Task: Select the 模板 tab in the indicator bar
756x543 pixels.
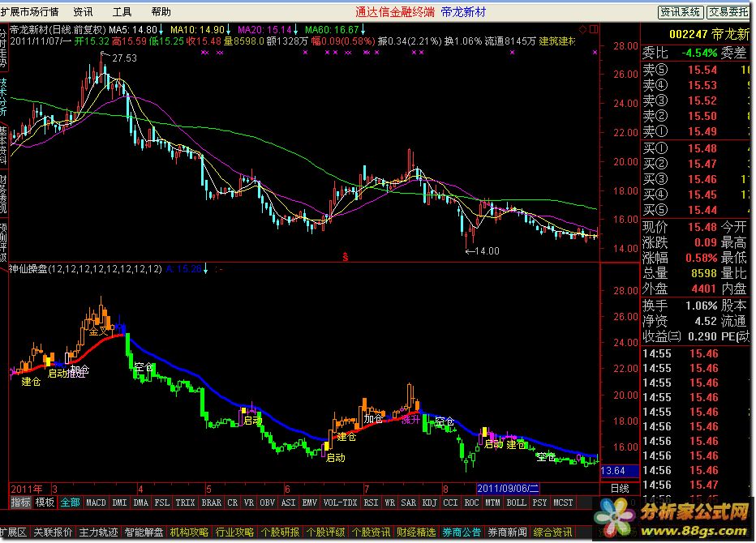Action: pyautogui.click(x=45, y=502)
